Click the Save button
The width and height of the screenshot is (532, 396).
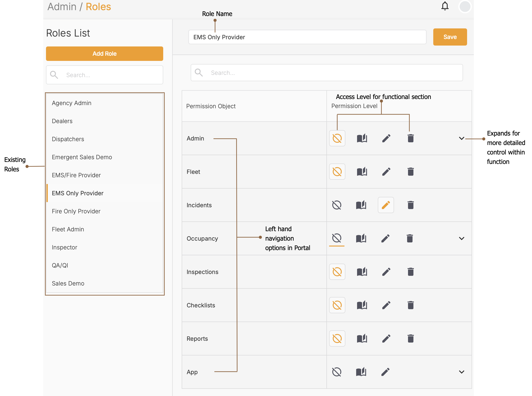[x=450, y=37]
